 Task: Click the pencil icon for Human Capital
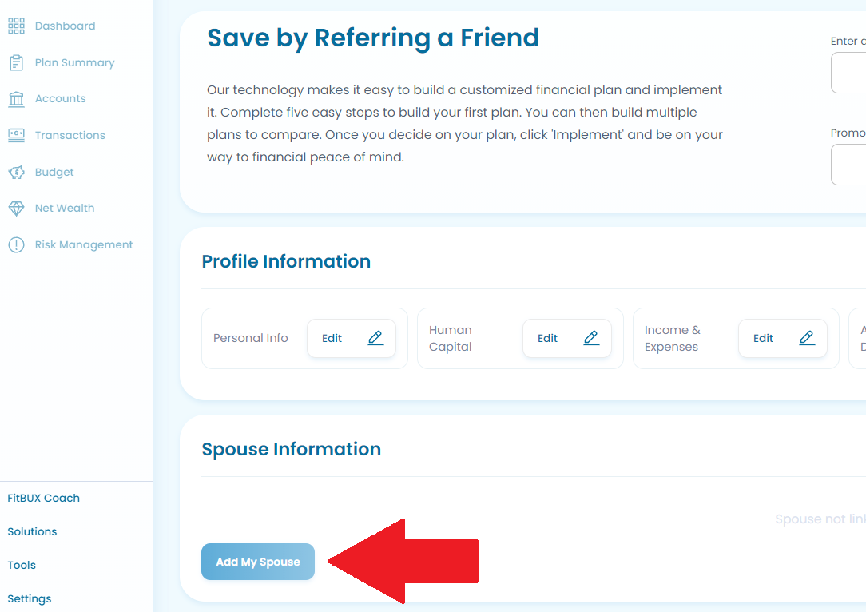[x=591, y=338]
